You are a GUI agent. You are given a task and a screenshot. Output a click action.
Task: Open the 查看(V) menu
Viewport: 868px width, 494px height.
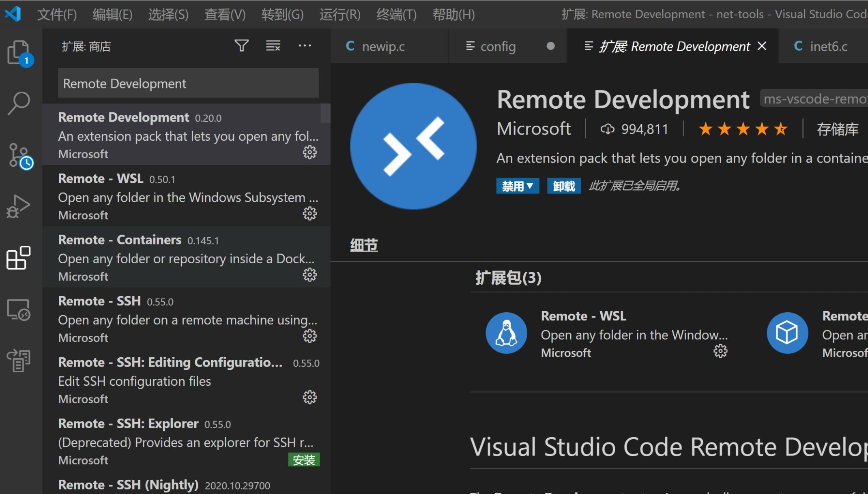225,15
